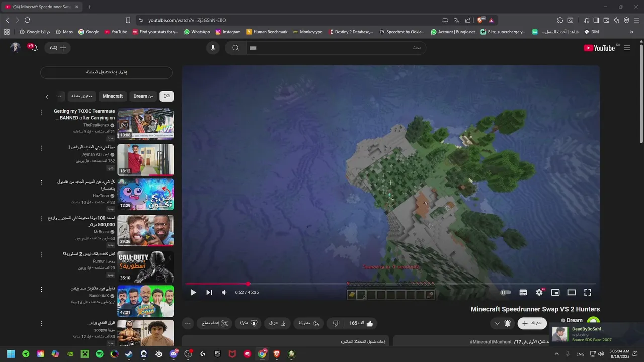Screen dimensions: 644x362
Task: Open the Brave VPN shield icon
Action: click(x=626, y=20)
